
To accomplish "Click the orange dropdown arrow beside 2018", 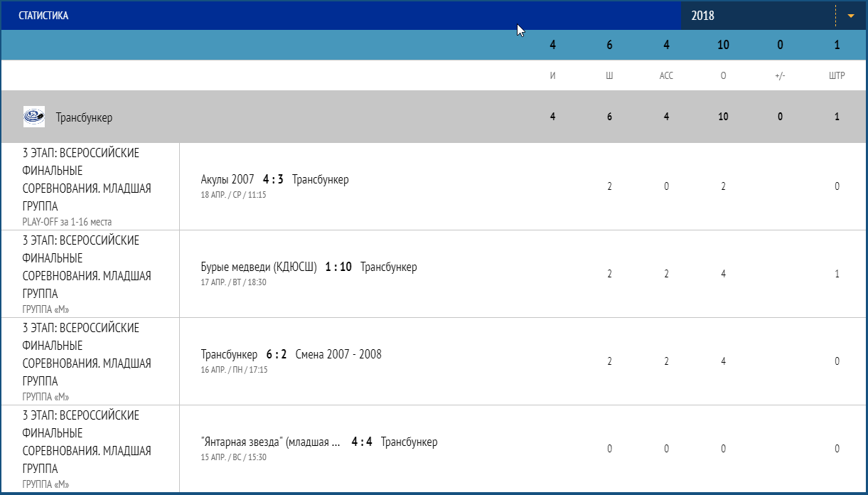I will click(x=850, y=16).
